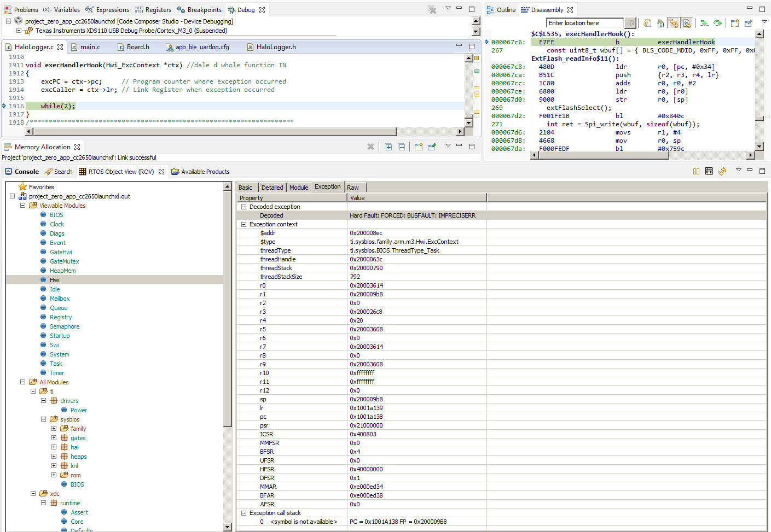Screen dimensions: 771x532
Task: Select the HeapMem module in tree
Action: (x=63, y=271)
